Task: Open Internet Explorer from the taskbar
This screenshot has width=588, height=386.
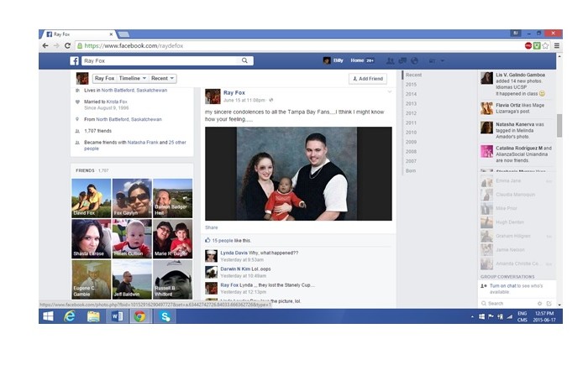Action: click(x=70, y=316)
